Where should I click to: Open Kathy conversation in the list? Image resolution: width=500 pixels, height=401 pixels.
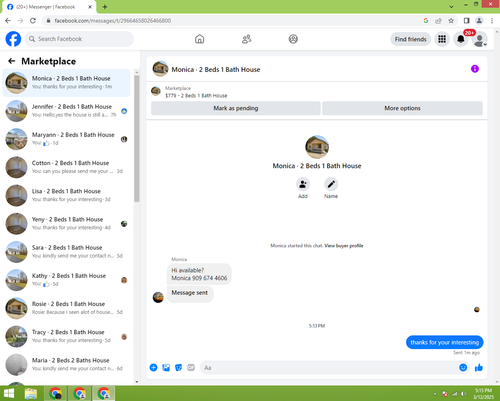tap(66, 280)
